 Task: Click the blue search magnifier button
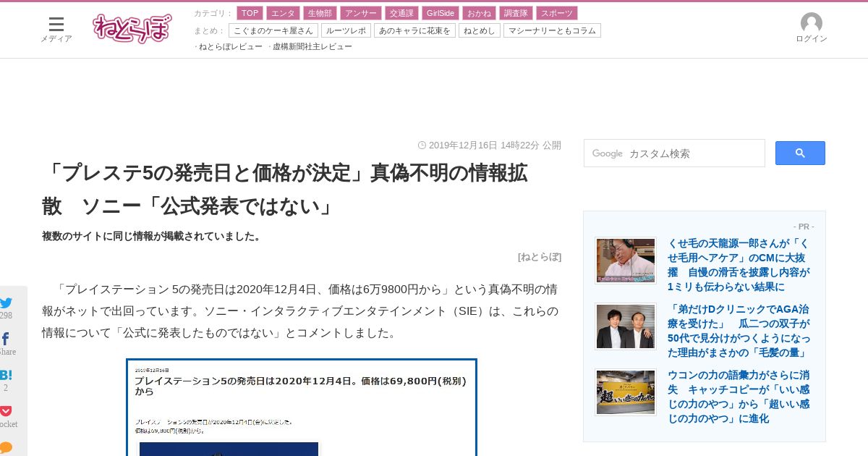pos(800,153)
